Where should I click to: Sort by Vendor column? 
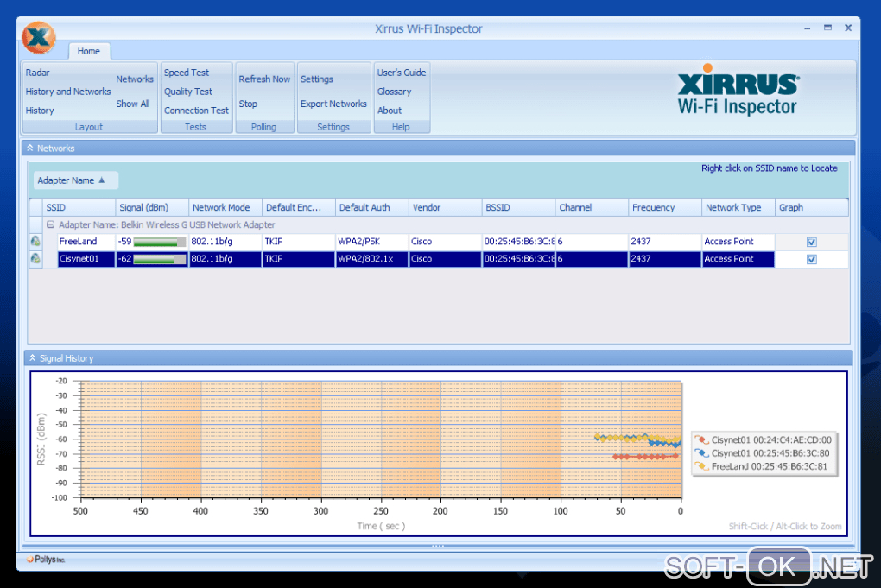click(x=445, y=207)
